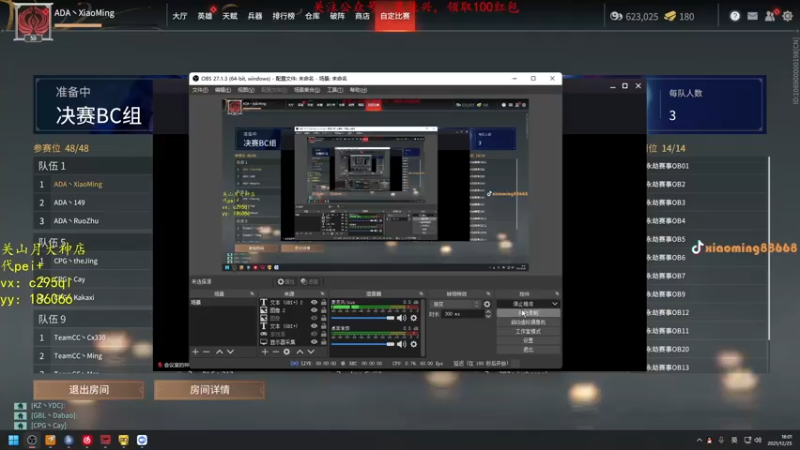This screenshot has width=800, height=450.
Task: Add a new source with plus icon
Action: click(x=264, y=352)
